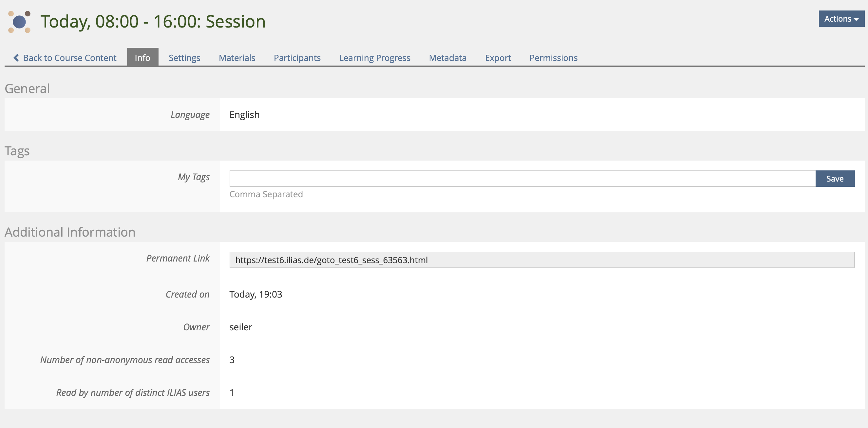Open the Actions dropdown menu
This screenshot has width=868, height=428.
841,19
